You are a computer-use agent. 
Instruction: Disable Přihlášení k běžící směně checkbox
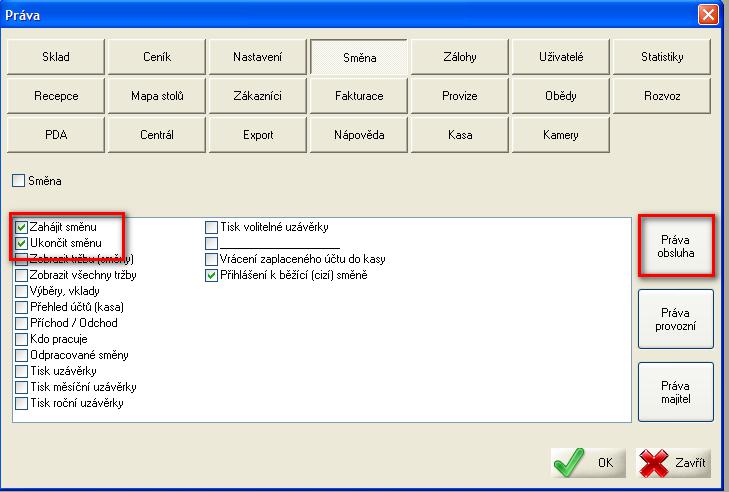pos(211,275)
